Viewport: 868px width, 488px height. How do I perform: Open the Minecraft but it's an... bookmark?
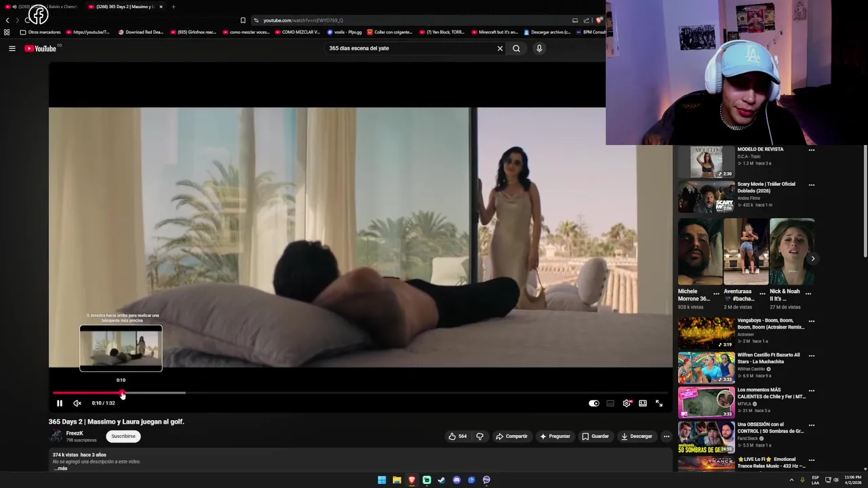coord(494,32)
